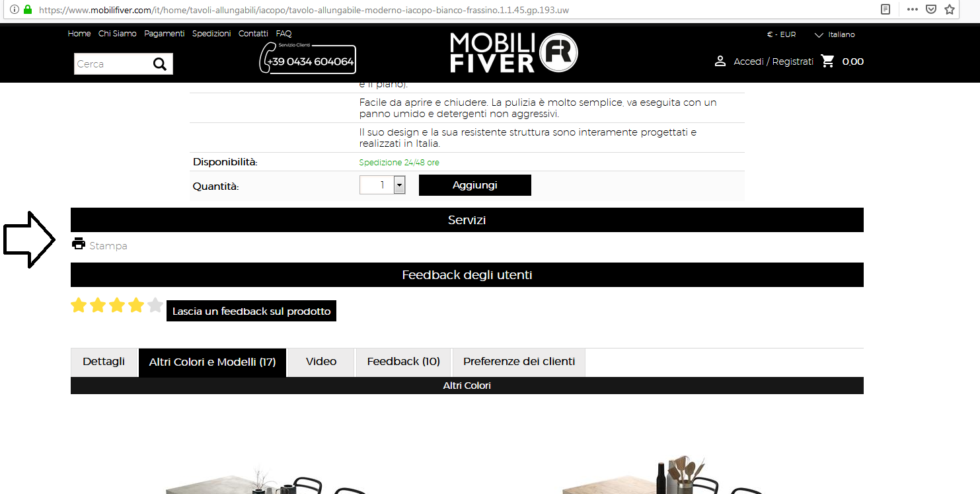
Task: Click the Mobili Fiver logo
Action: click(x=513, y=52)
